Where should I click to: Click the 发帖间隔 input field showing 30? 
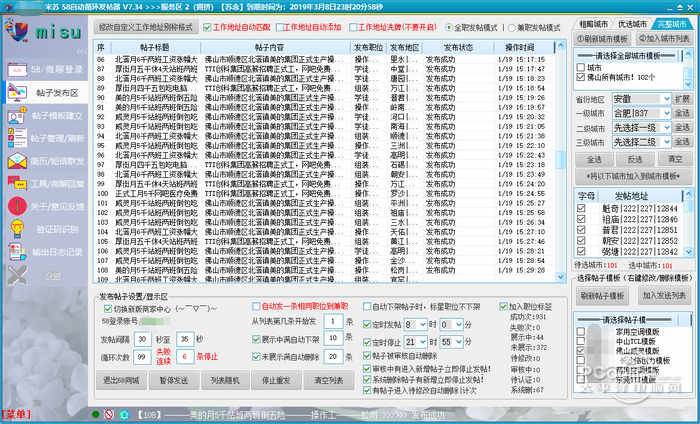[x=142, y=339]
